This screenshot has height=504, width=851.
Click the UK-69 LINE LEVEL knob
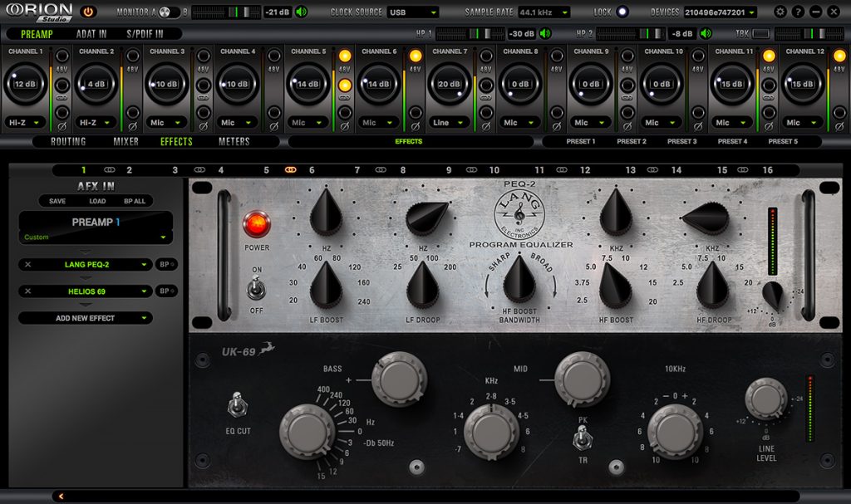pos(765,399)
